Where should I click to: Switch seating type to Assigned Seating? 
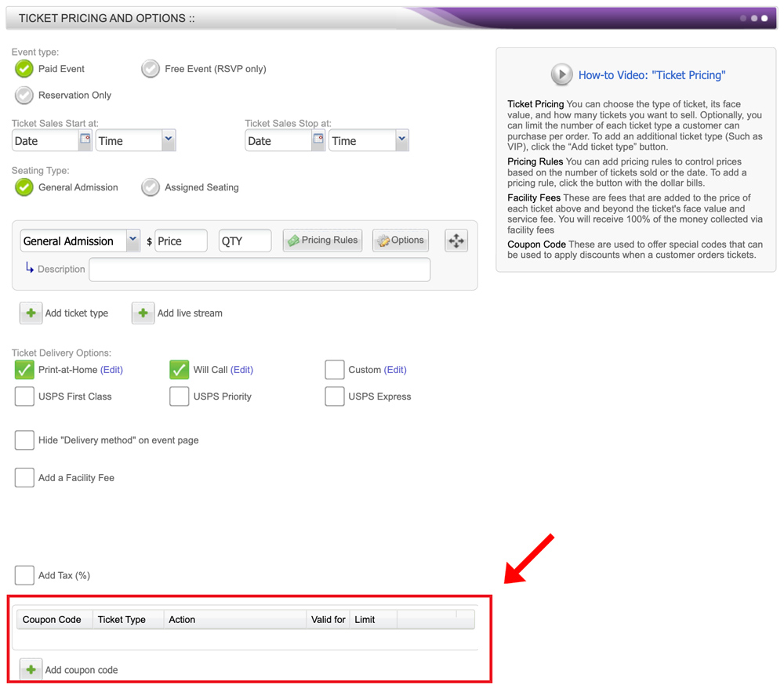[151, 186]
